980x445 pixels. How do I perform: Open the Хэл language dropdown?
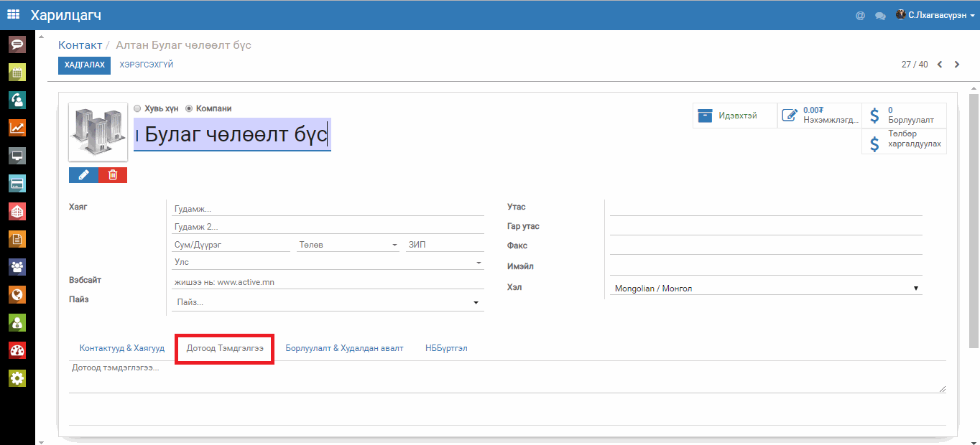(765, 289)
